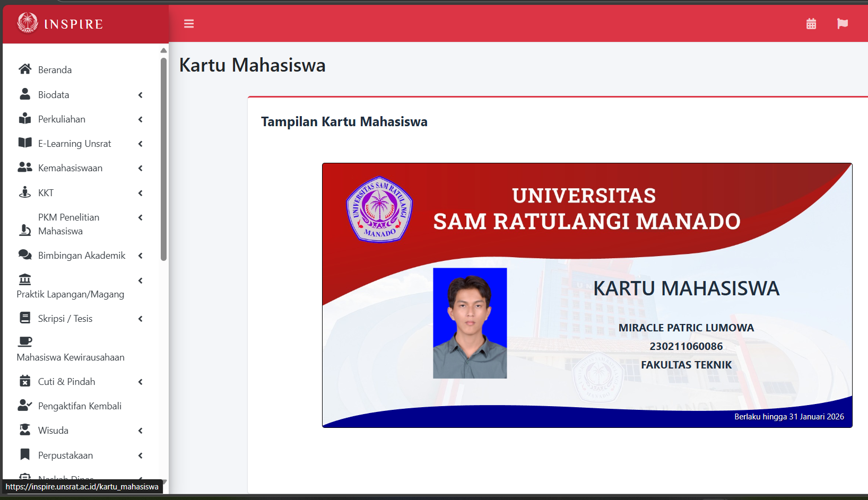Click the PKM Penelitian microscope icon
This screenshot has height=500, width=868.
25,230
